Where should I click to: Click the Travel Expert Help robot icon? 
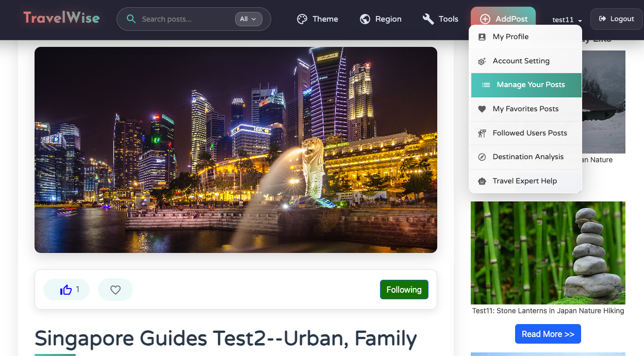coord(482,181)
